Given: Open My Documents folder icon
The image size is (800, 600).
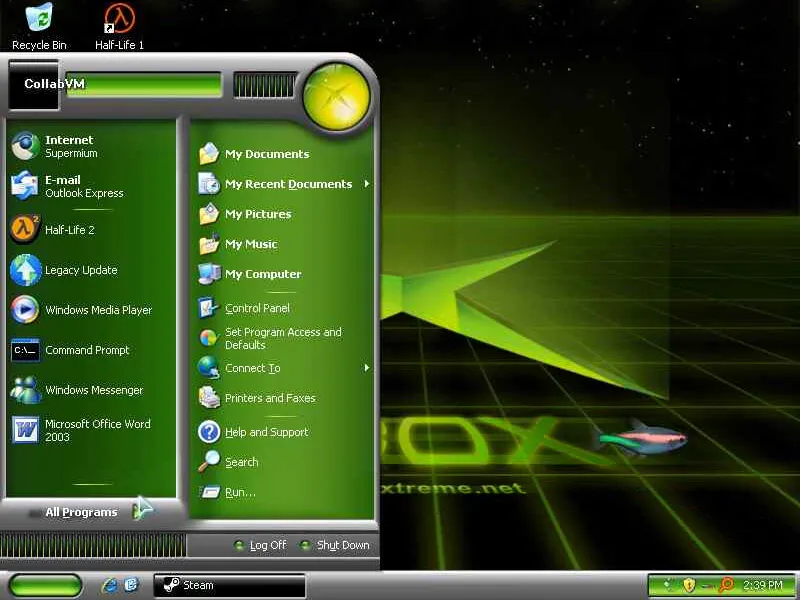Looking at the screenshot, I should 209,154.
